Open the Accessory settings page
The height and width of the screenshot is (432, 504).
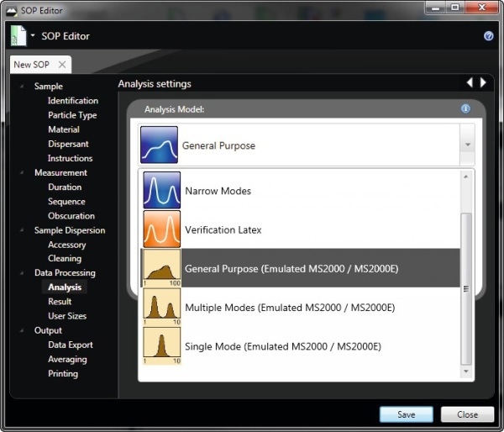tap(67, 245)
